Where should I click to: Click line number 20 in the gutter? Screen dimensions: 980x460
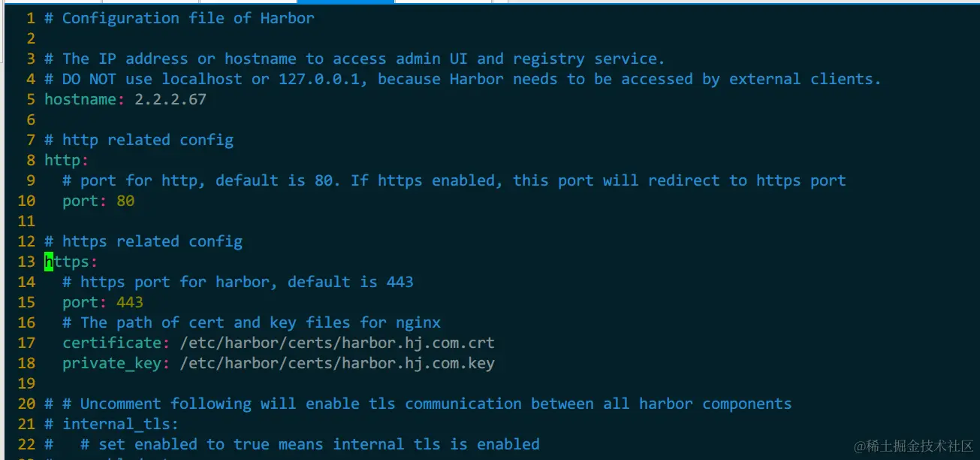tap(26, 404)
